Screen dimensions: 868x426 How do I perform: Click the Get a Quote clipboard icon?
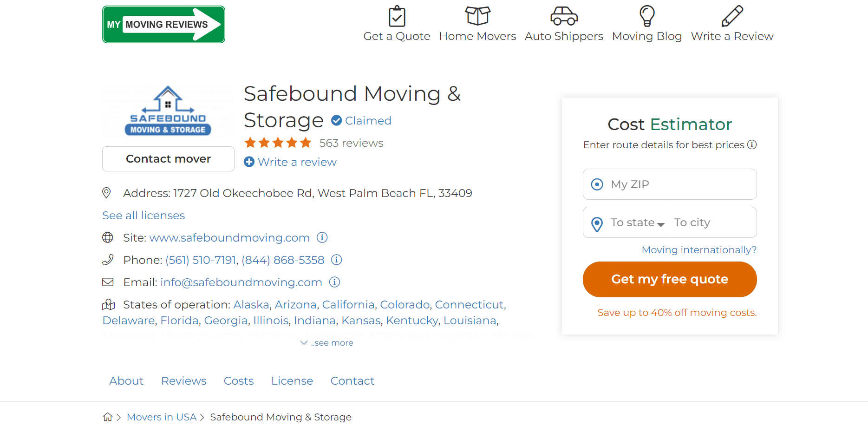coord(397,16)
